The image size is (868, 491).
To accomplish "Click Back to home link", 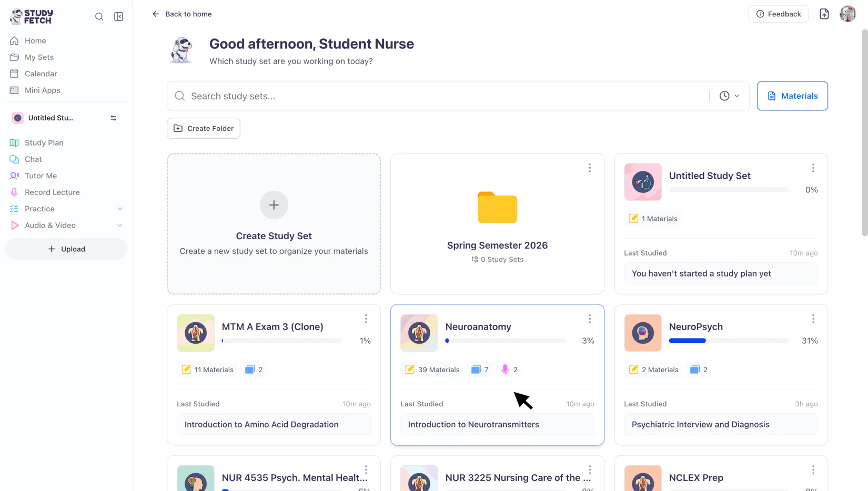I will coord(181,14).
